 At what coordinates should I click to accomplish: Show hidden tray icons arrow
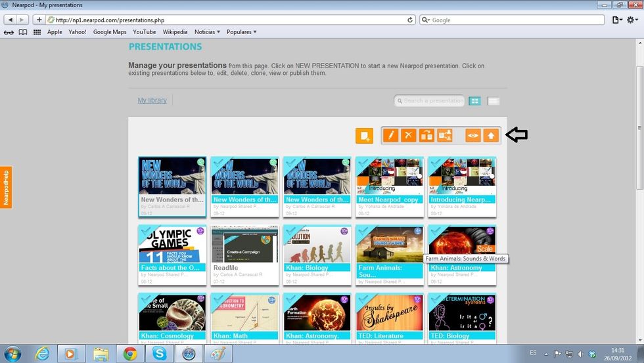tap(546, 354)
